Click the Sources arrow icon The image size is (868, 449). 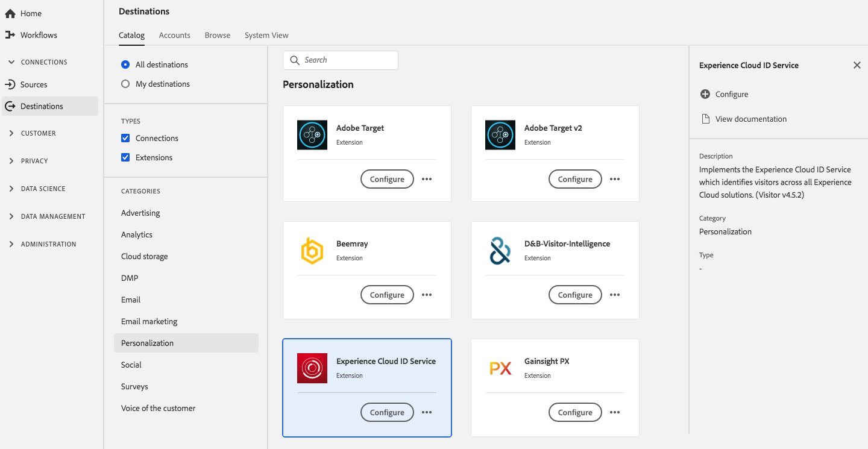click(x=10, y=84)
